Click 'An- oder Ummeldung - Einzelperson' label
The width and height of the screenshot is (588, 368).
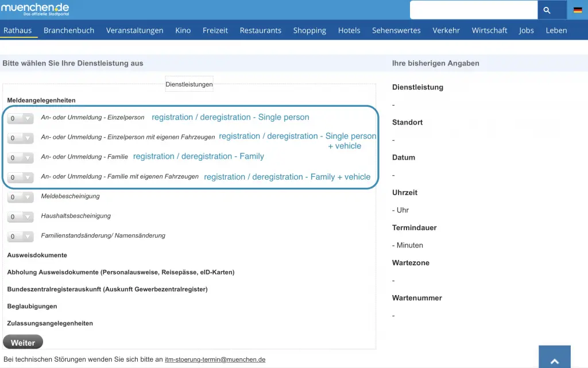click(92, 118)
